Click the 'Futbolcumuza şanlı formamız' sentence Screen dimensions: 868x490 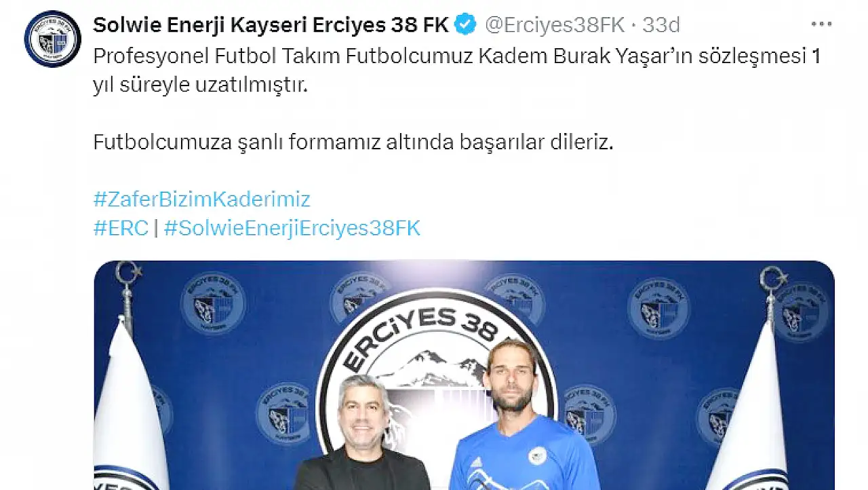click(x=353, y=143)
